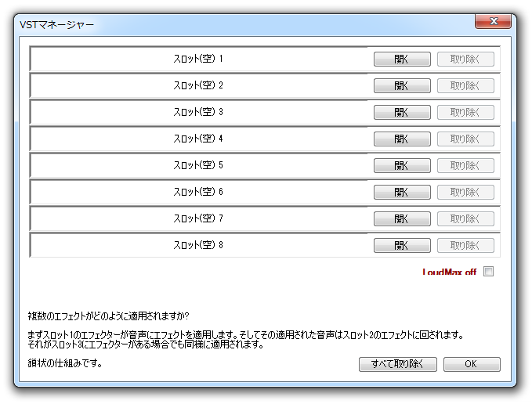Select the スロット(空) 8 label
This screenshot has width=532, height=404.
click(198, 245)
